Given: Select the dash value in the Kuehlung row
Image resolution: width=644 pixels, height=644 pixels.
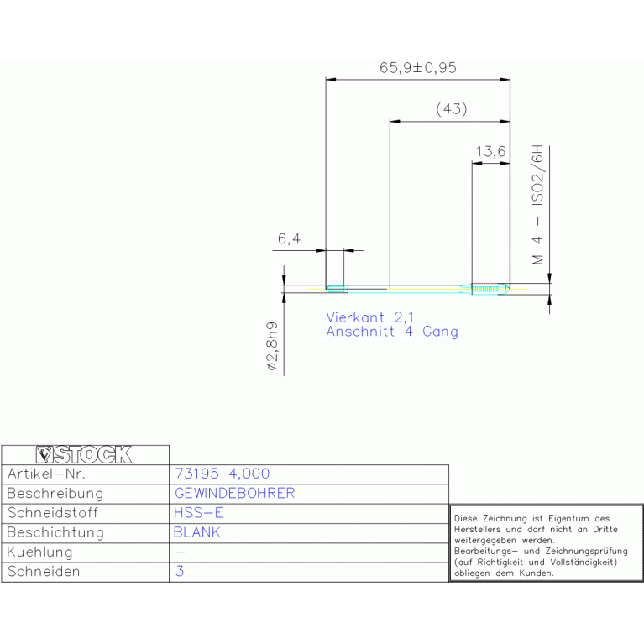Looking at the screenshot, I should pos(181,552).
